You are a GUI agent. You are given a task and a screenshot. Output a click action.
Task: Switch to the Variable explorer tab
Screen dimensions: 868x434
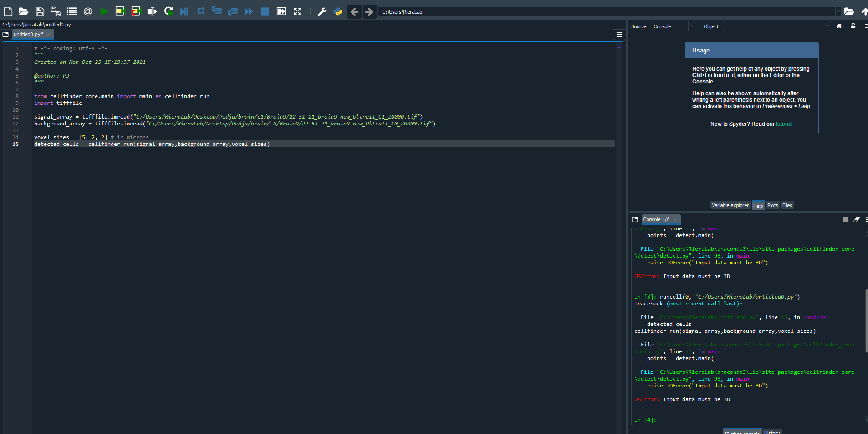(x=730, y=205)
